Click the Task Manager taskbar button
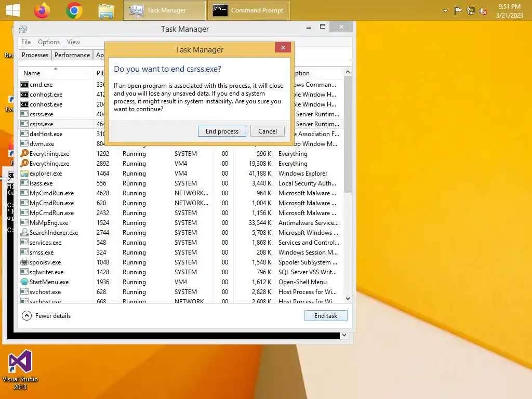 [165, 10]
